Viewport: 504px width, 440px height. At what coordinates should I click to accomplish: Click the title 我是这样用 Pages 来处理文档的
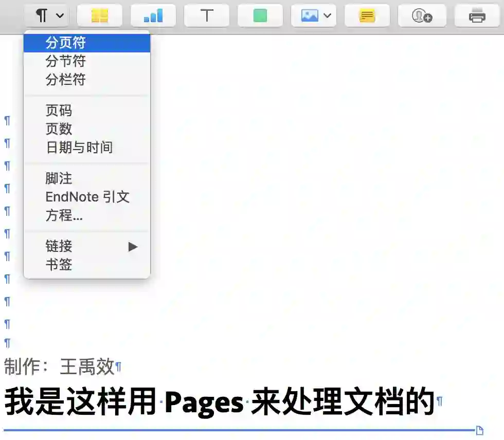(220, 401)
